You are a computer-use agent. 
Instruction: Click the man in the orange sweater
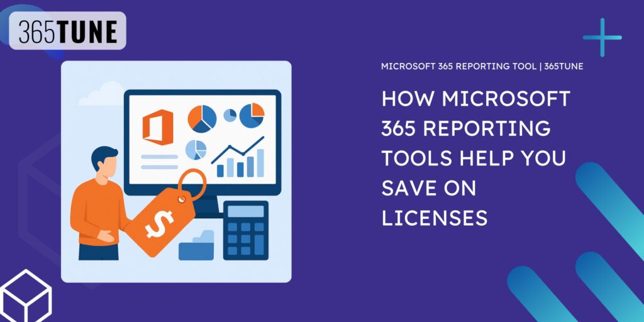pos(97,203)
